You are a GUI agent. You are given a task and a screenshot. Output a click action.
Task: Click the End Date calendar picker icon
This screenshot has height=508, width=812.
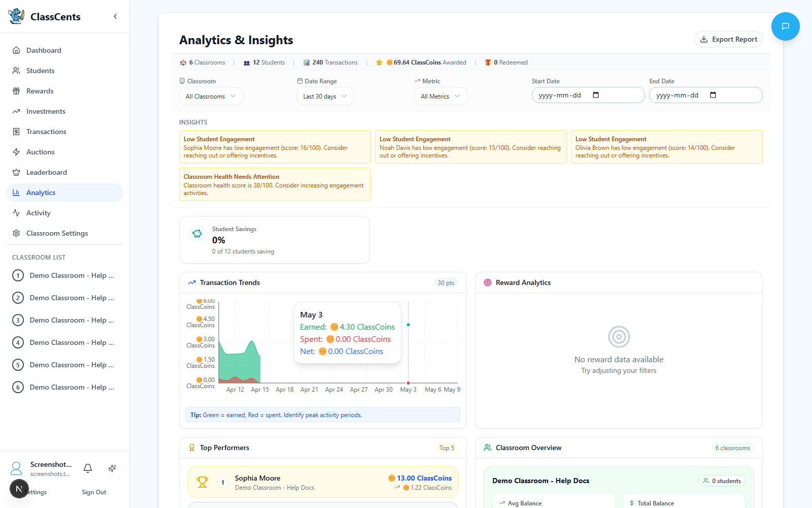pyautogui.click(x=713, y=95)
